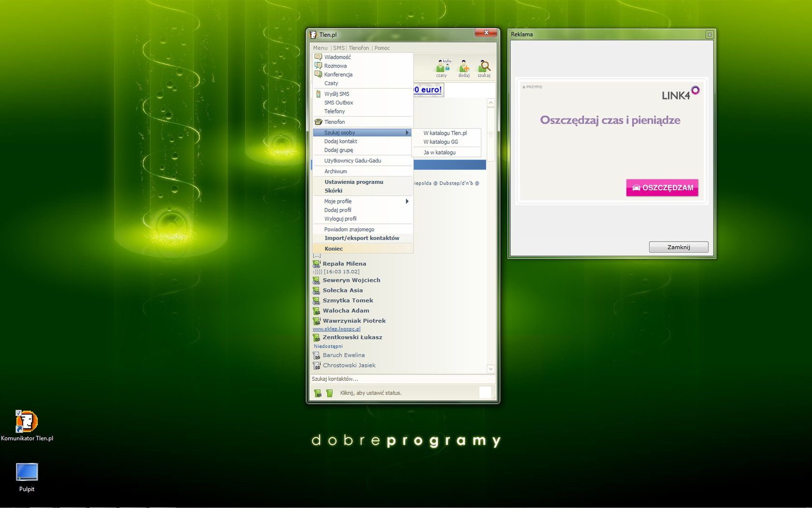Open Import/eksport kontaktów from the menu

coord(362,238)
